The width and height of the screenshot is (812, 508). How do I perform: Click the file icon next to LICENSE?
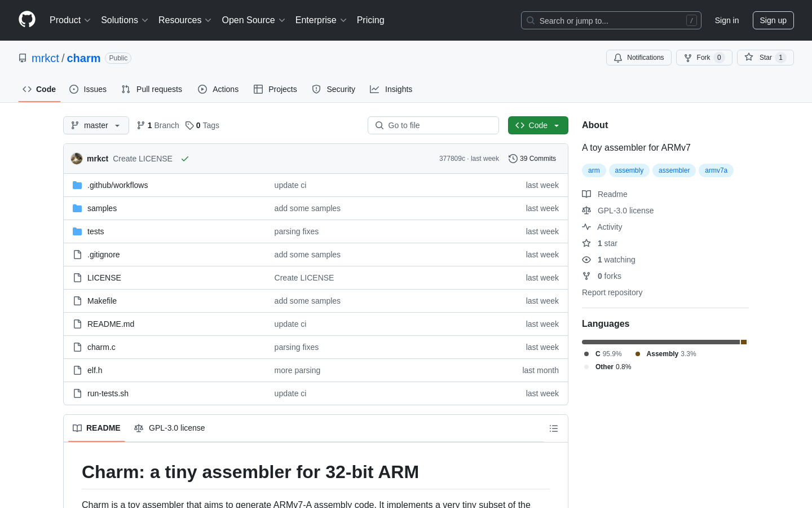77,278
